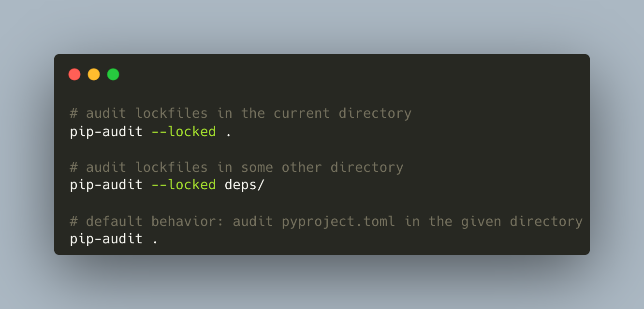Click the word "behavior:" in the comment
The height and width of the screenshot is (309, 644).
tap(188, 221)
